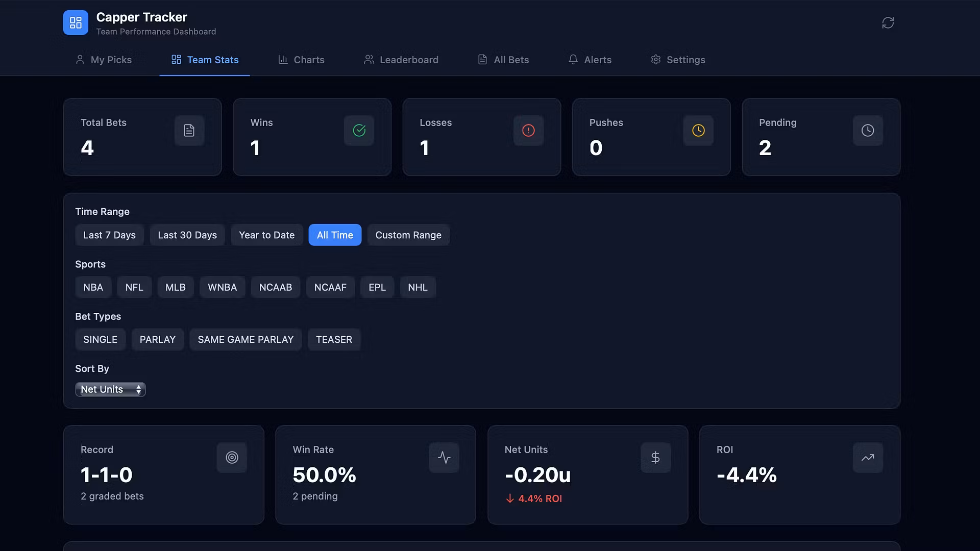
Task: Click the Win Rate activity icon
Action: coord(444,458)
